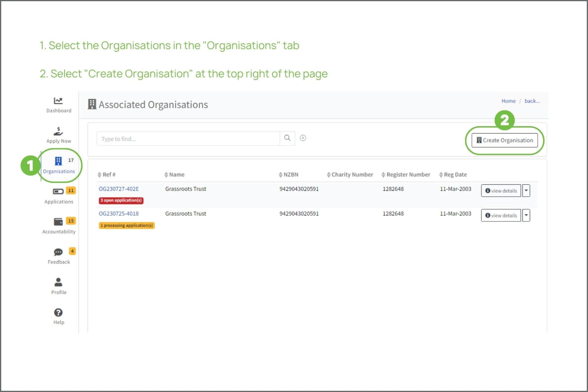Open the Feedback menu label
The height and width of the screenshot is (392, 588).
59,262
